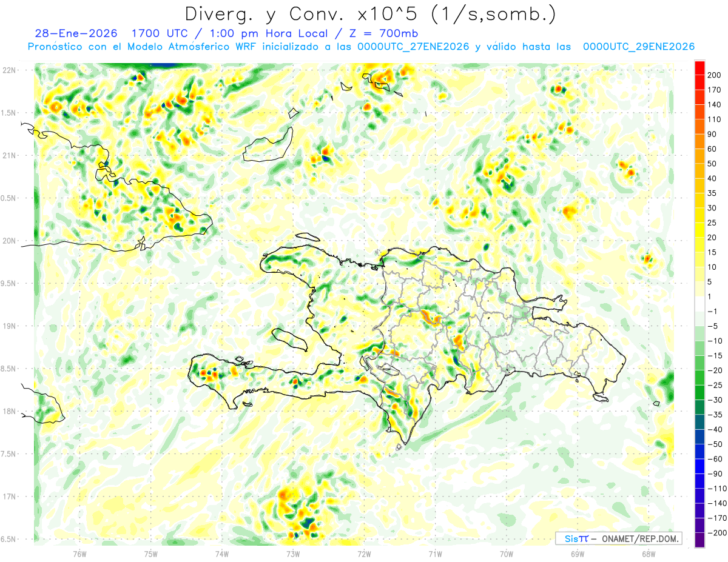Click the '73W' longitude label
This screenshot has width=728, height=562.
click(293, 554)
